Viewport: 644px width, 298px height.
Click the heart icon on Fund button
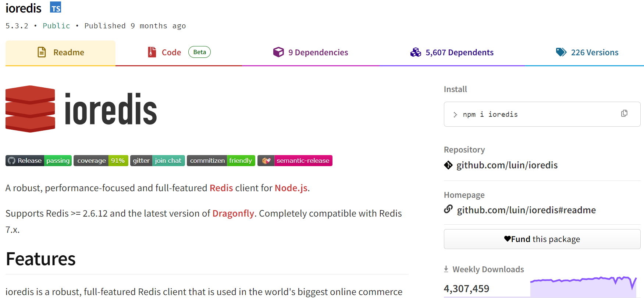click(508, 239)
